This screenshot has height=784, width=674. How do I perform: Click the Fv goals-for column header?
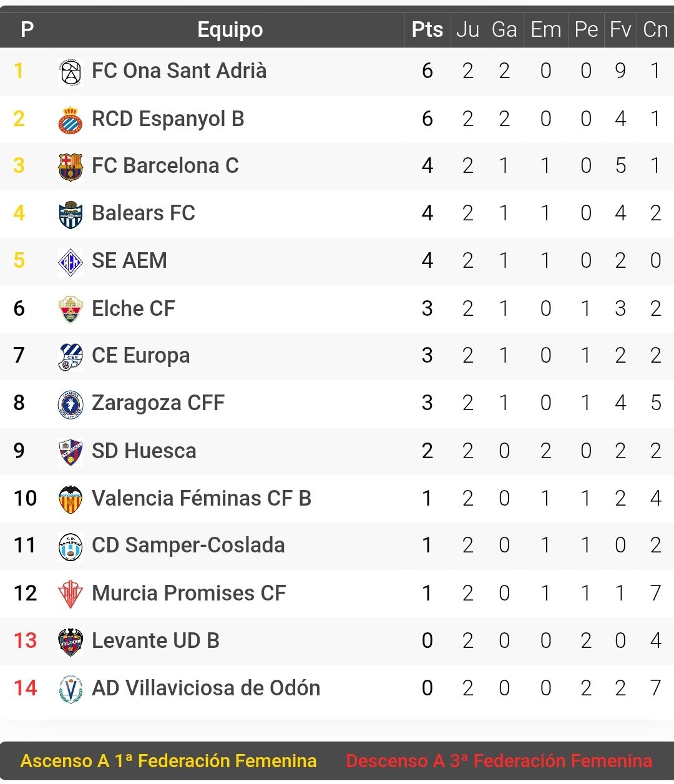click(x=620, y=29)
